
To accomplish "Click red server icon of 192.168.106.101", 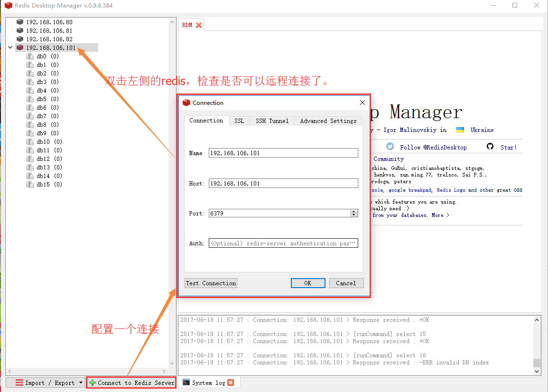I will [x=20, y=47].
